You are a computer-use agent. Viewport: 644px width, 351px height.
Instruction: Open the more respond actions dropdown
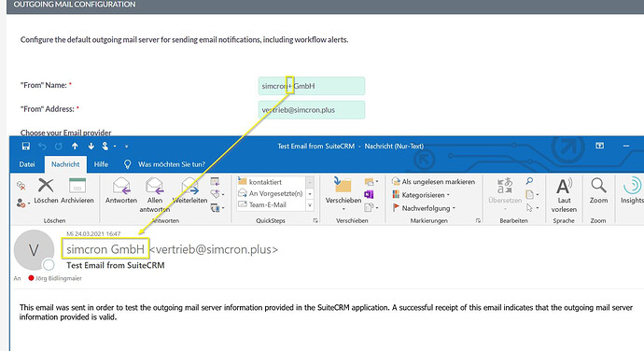coord(217,208)
